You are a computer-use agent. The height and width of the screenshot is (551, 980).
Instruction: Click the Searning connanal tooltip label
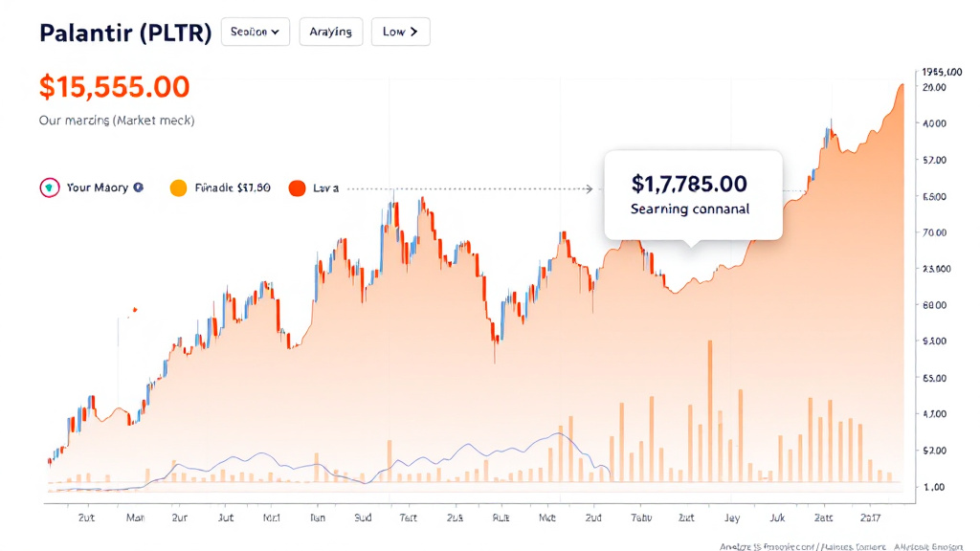pos(689,209)
